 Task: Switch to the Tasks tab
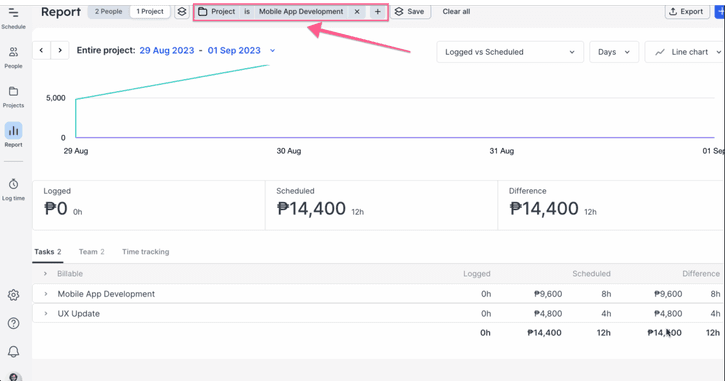click(x=48, y=252)
